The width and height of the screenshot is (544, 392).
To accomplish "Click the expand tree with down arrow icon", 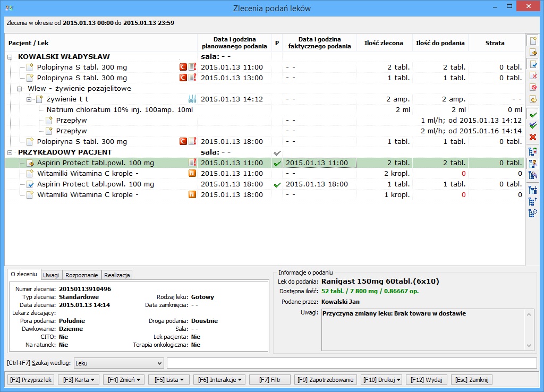I will (x=533, y=190).
